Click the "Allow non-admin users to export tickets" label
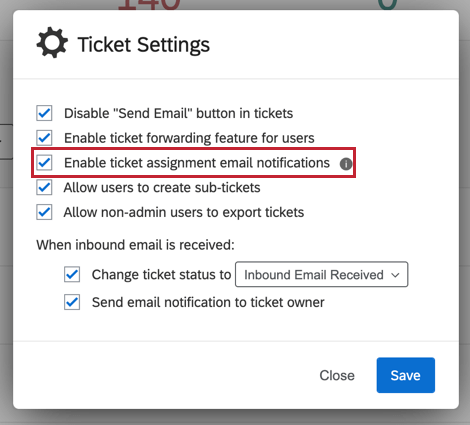 pyautogui.click(x=184, y=212)
